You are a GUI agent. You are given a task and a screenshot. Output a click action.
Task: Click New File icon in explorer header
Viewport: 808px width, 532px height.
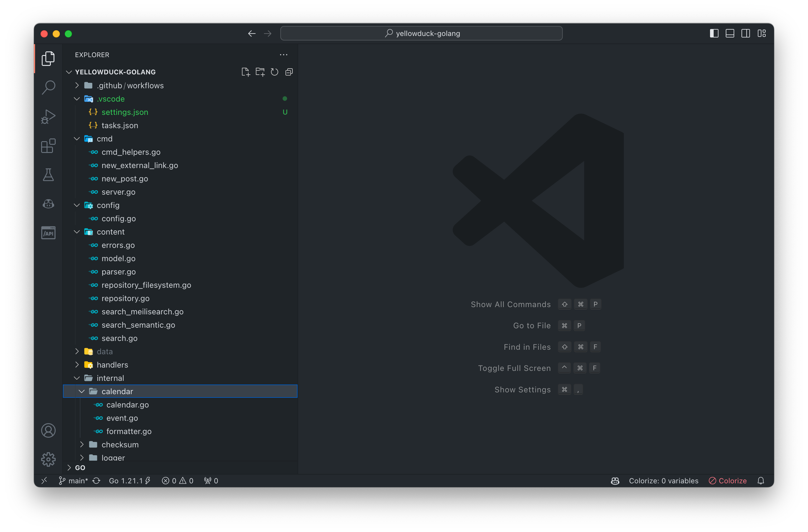246,72
